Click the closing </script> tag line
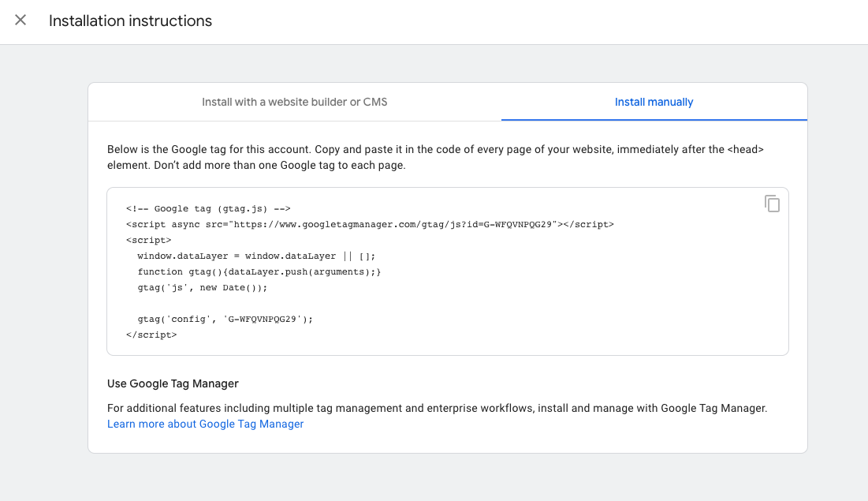Image resolution: width=868 pixels, height=501 pixels. click(151, 335)
